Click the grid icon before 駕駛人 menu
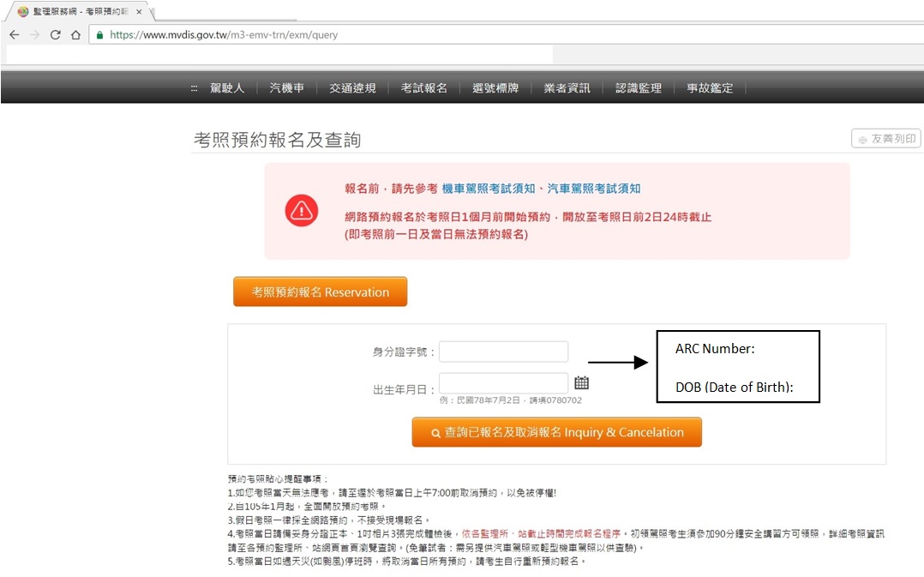The width and height of the screenshot is (924, 577). coord(193,87)
